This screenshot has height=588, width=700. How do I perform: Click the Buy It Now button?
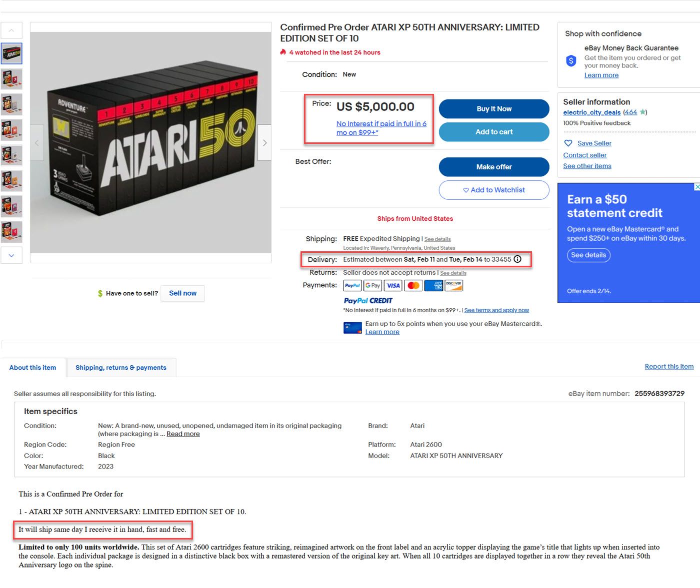pyautogui.click(x=494, y=109)
